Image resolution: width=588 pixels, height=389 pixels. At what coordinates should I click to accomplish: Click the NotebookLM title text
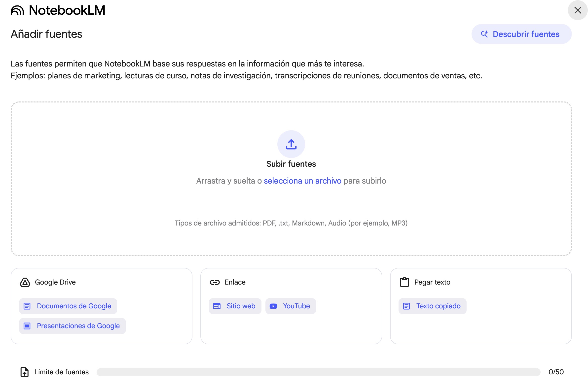coord(67,10)
